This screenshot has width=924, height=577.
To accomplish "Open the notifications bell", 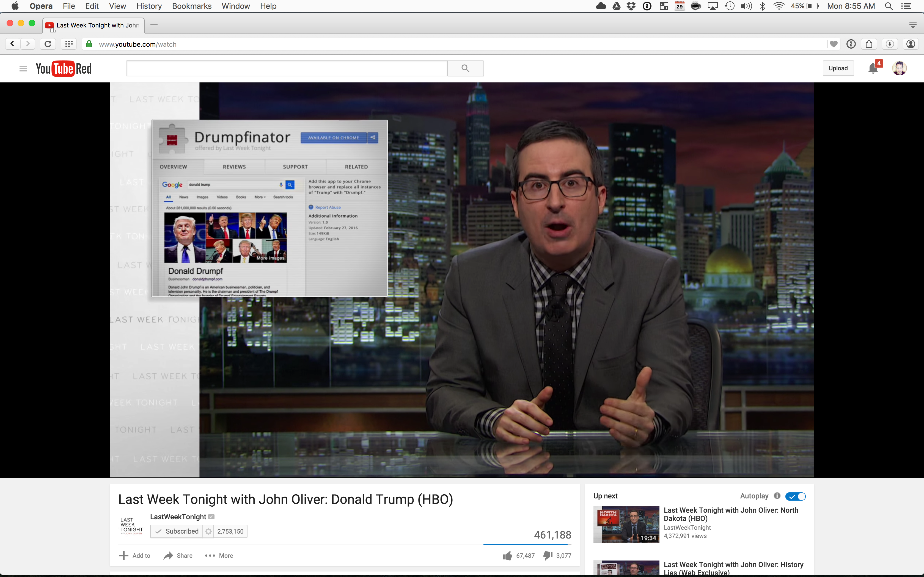I will 873,68.
